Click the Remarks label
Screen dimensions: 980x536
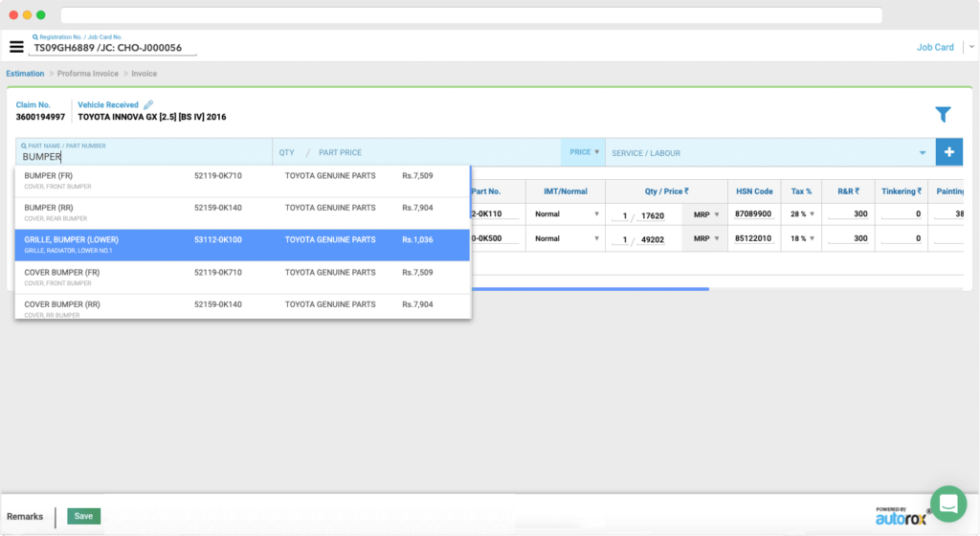pyautogui.click(x=25, y=516)
